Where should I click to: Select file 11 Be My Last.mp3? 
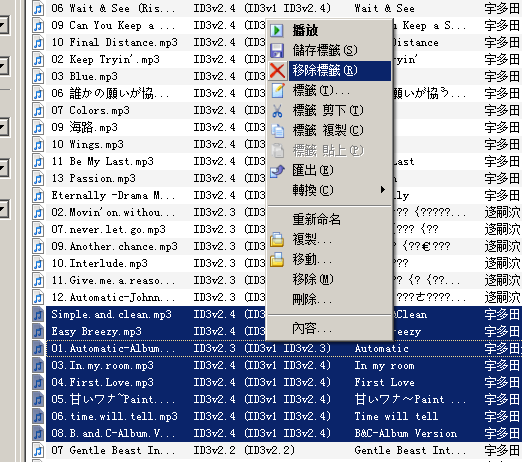tap(103, 161)
